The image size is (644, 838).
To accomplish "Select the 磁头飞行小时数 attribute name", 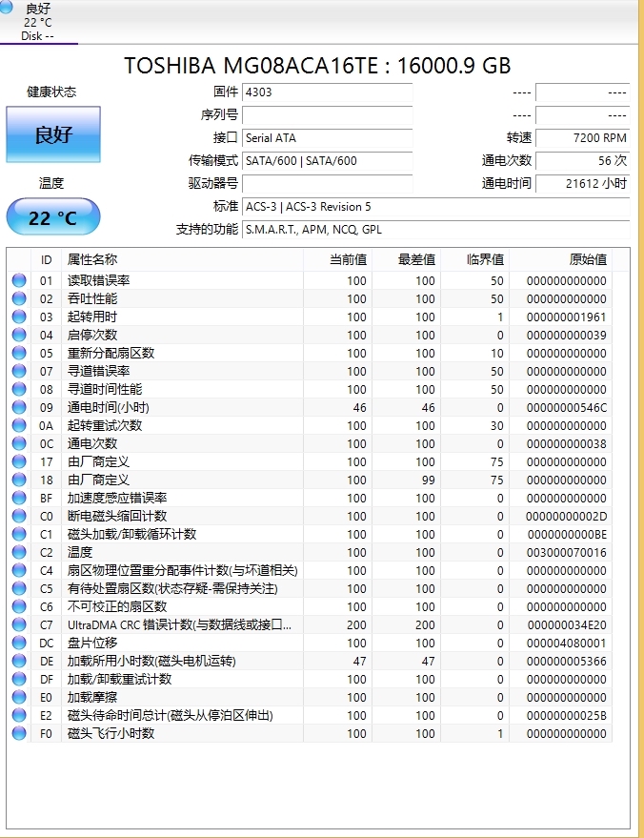I will tap(111, 734).
